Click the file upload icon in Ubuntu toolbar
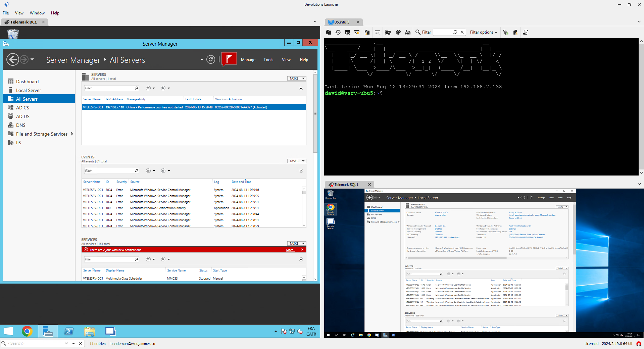This screenshot has width=644, height=349. (515, 32)
